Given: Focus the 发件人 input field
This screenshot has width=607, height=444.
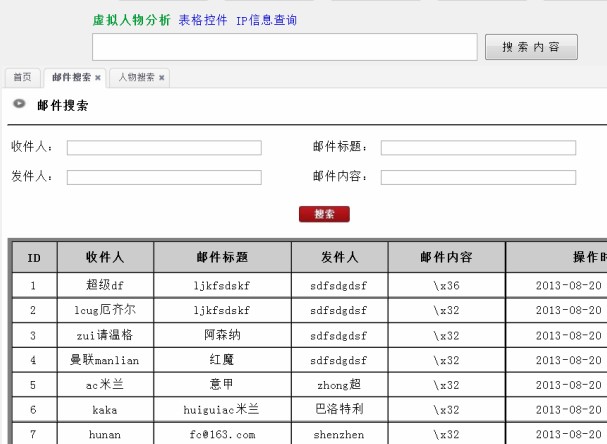Looking at the screenshot, I should [x=164, y=177].
